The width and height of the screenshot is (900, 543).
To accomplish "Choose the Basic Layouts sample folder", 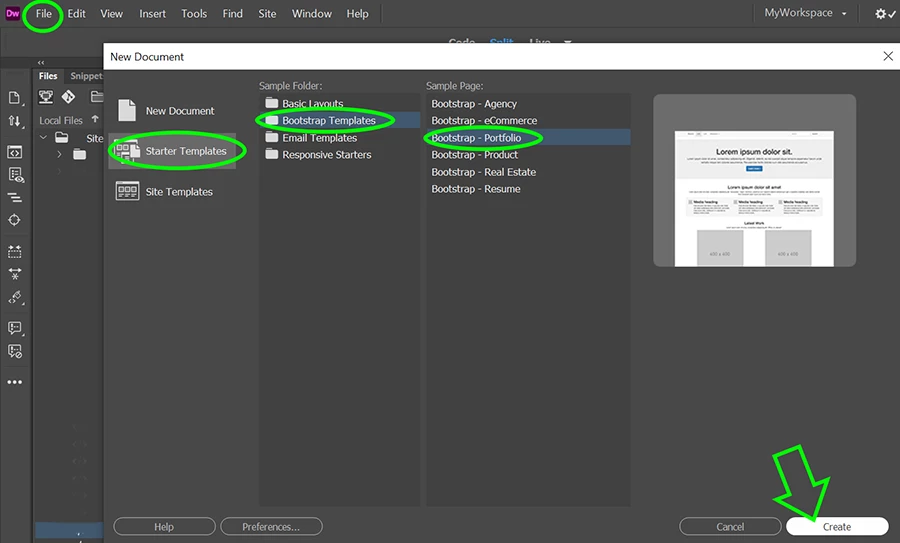I will click(339, 103).
